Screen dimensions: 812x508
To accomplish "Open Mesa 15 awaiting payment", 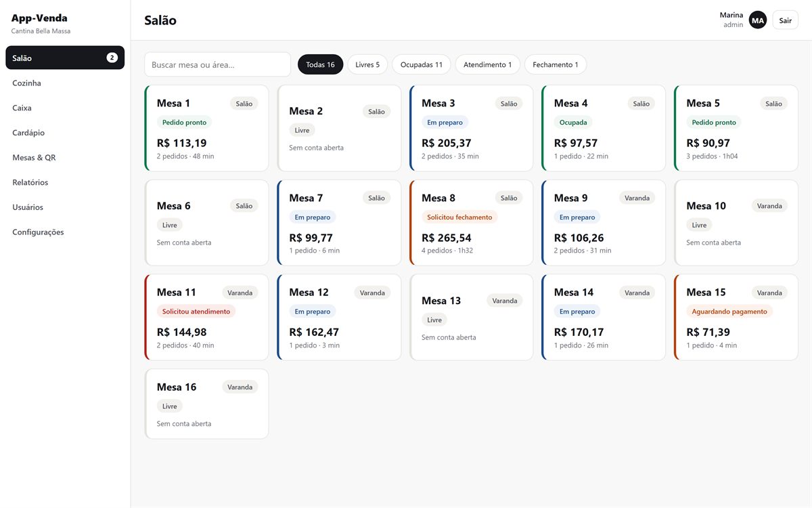I will (736, 317).
